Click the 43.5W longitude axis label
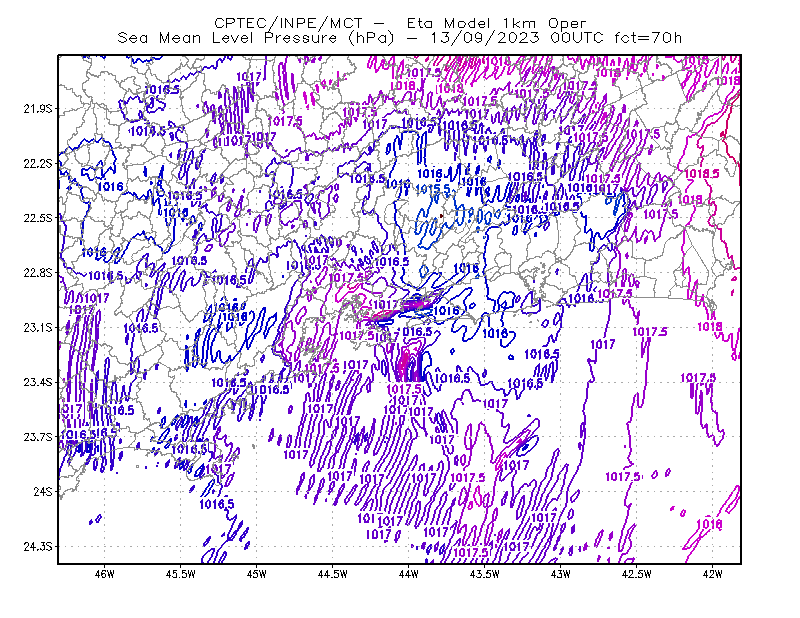This screenshot has height=618, width=800. point(485,574)
